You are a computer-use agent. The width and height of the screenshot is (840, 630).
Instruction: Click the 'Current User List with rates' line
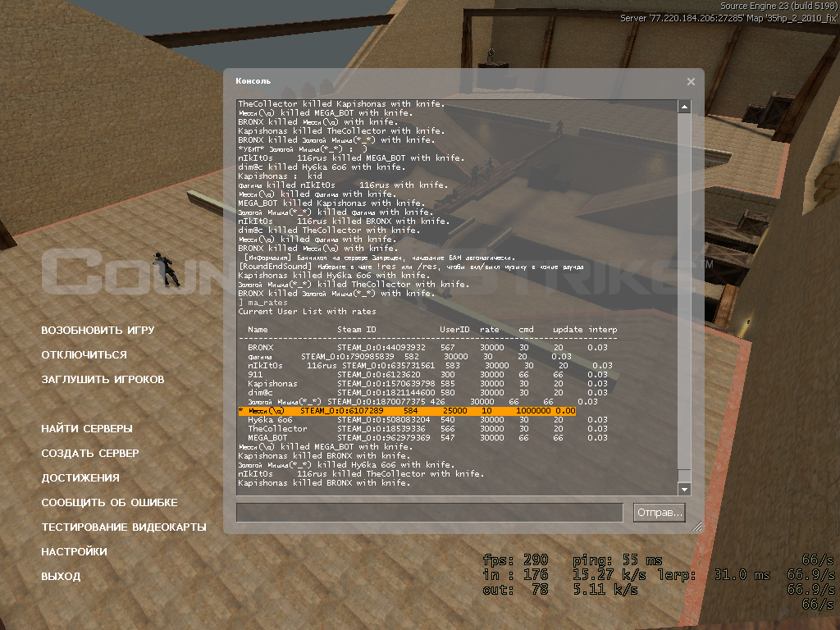[307, 311]
